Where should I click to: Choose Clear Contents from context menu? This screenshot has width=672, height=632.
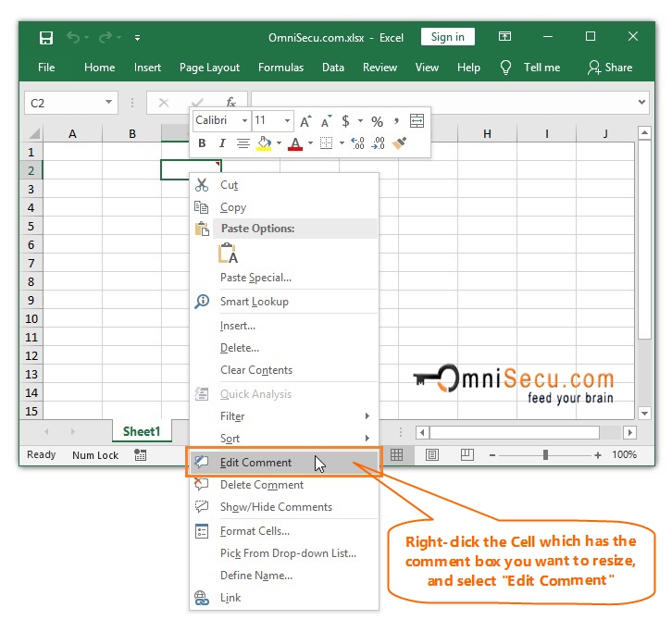pos(284,370)
